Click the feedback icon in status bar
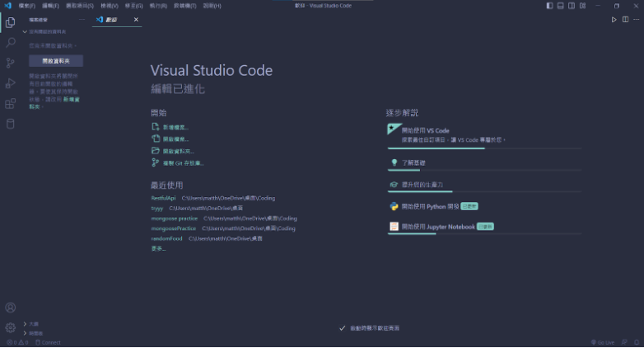 point(625,342)
